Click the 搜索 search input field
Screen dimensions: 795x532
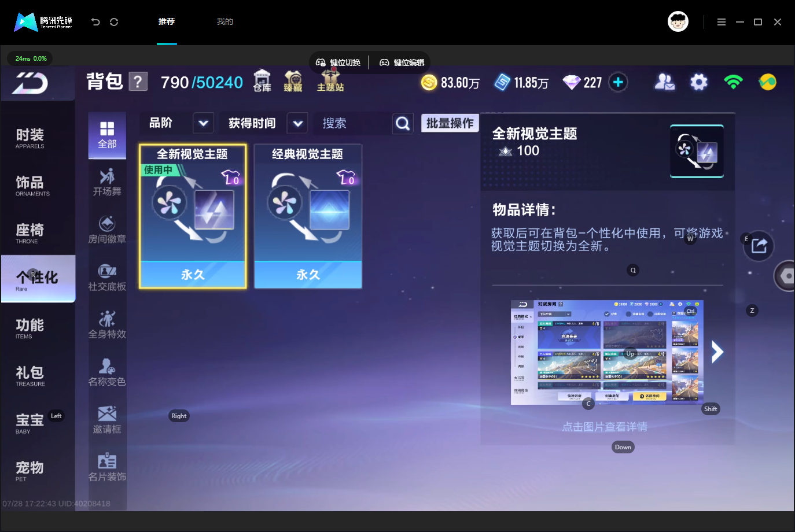[x=353, y=123]
